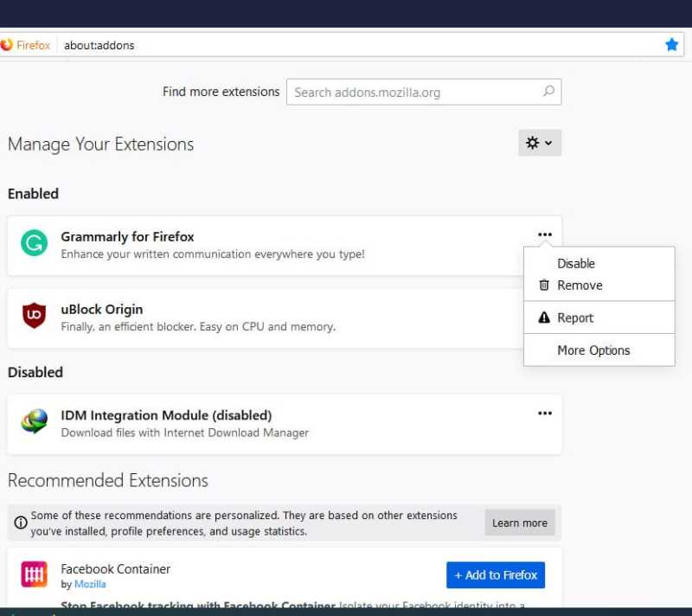The width and height of the screenshot is (692, 616).
Task: Click the Add to Firefox button
Action: pyautogui.click(x=495, y=574)
